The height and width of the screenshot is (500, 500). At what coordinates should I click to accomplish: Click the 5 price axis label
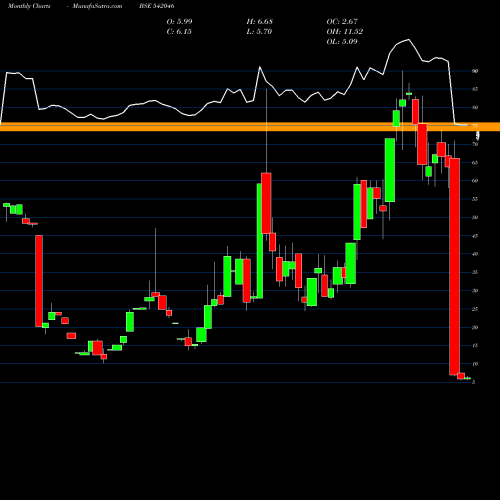(x=473, y=382)
